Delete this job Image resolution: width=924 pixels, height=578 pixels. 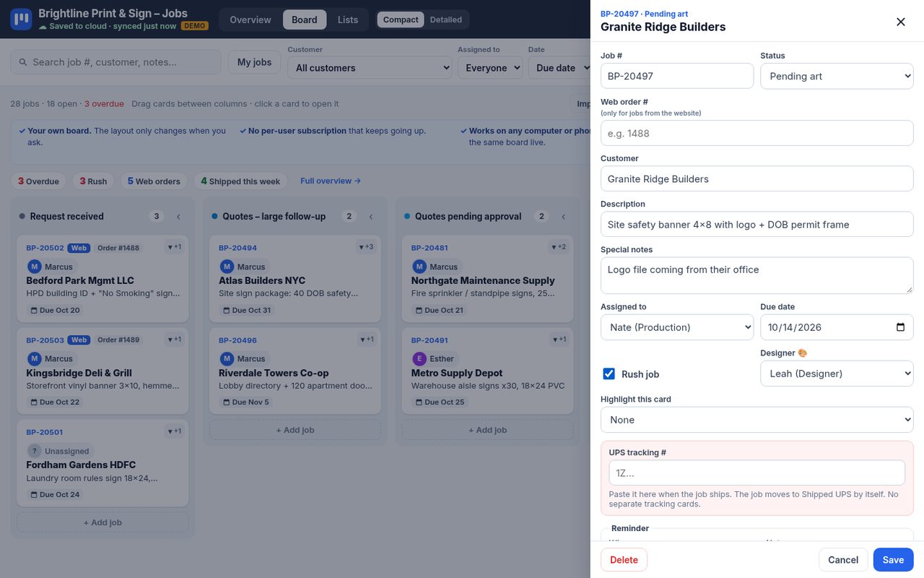pyautogui.click(x=624, y=560)
